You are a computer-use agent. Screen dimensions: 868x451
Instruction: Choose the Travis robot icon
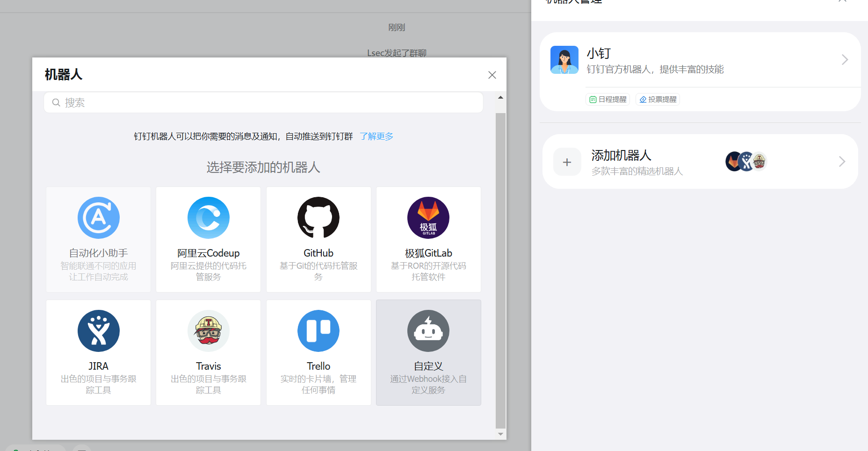(208, 331)
